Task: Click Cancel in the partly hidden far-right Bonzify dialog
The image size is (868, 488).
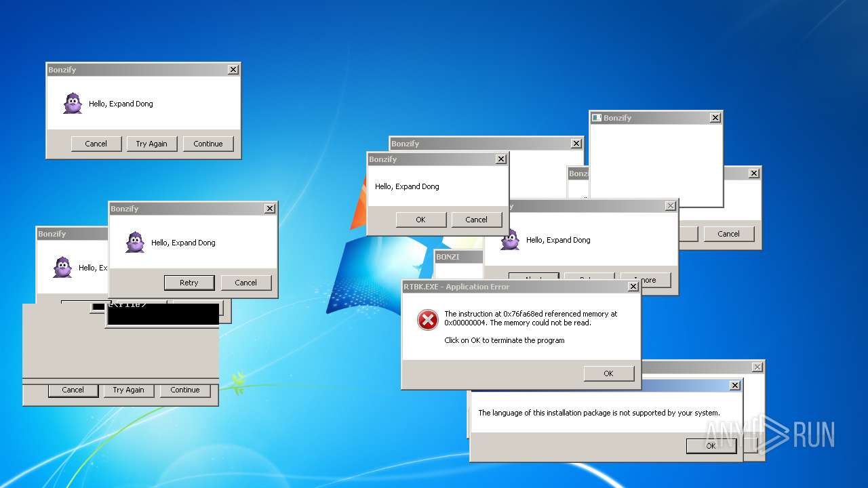Action: (x=729, y=234)
